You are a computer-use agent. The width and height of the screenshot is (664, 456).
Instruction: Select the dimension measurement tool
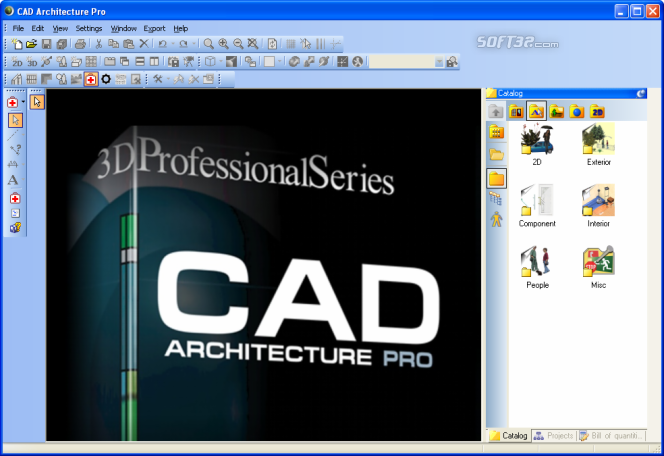pos(13,164)
